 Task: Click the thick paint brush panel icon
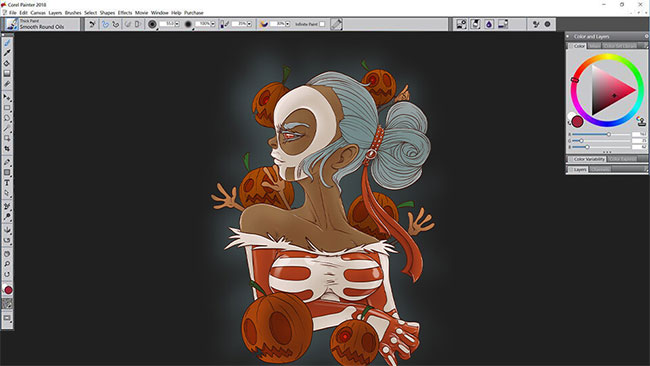(336, 24)
